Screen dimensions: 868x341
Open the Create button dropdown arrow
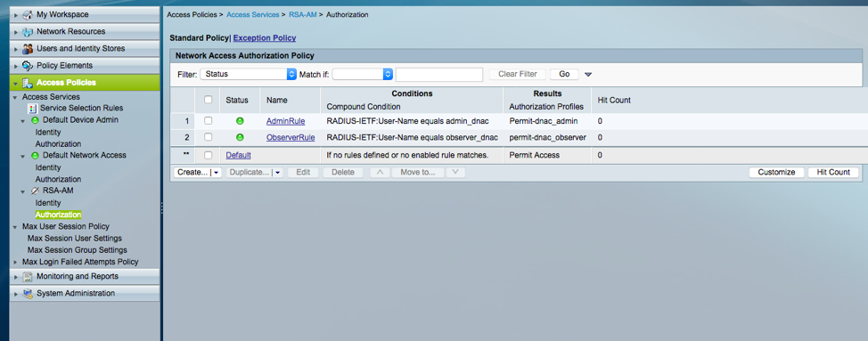217,173
